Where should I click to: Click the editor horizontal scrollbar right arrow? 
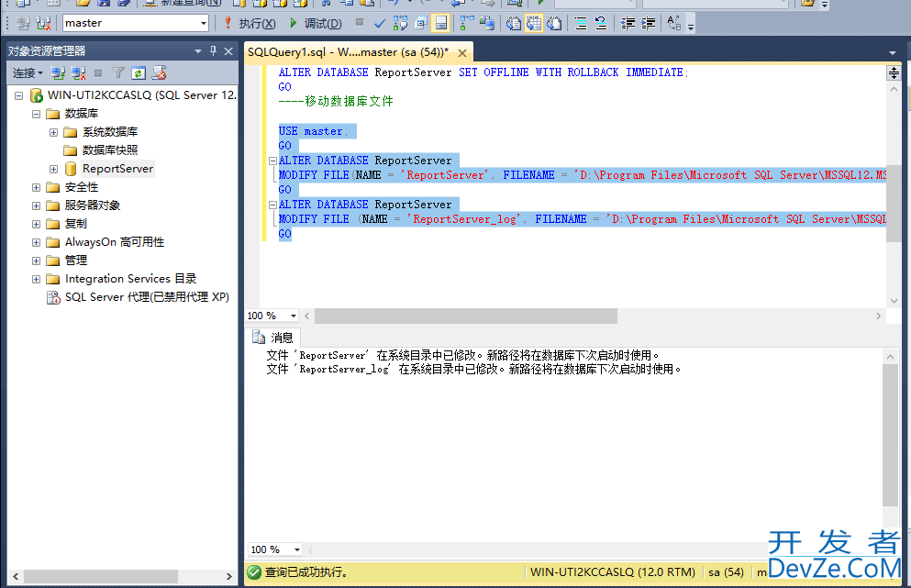point(878,316)
